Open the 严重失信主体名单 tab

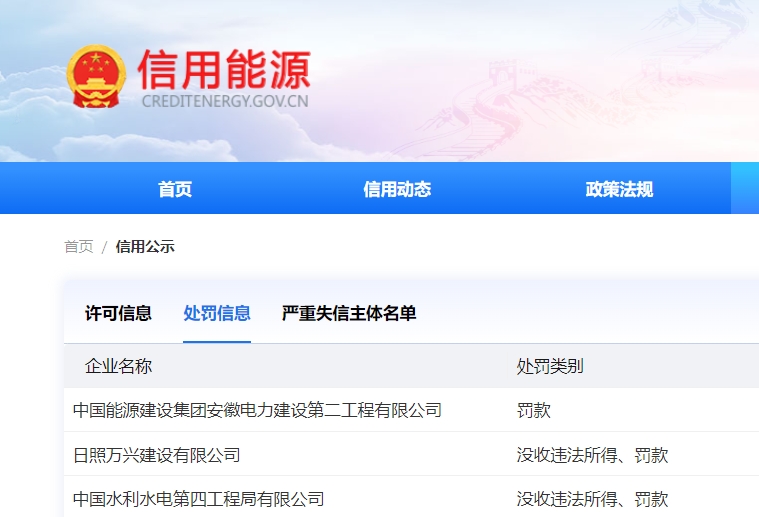(349, 313)
